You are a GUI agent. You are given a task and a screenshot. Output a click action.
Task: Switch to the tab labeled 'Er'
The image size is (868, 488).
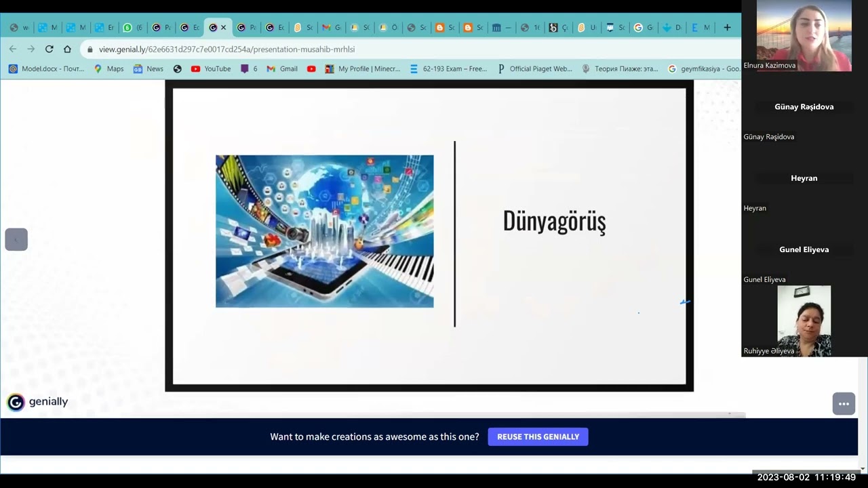click(104, 28)
